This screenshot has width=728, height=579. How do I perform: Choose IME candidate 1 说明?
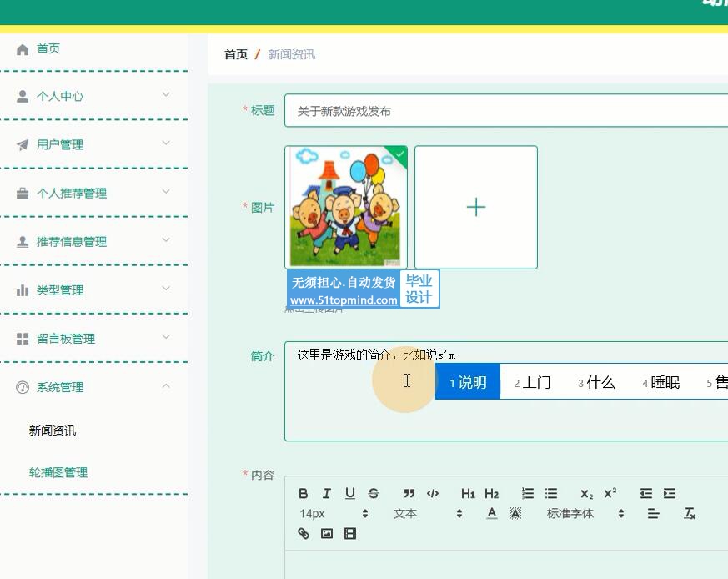click(x=468, y=382)
